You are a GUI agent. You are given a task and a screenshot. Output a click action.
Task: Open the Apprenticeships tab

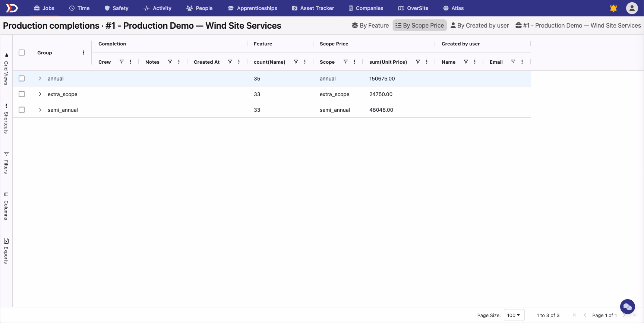point(252,8)
